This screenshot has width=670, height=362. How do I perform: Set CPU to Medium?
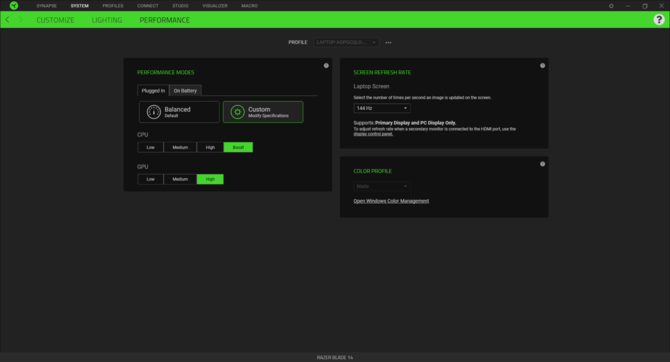(180, 147)
